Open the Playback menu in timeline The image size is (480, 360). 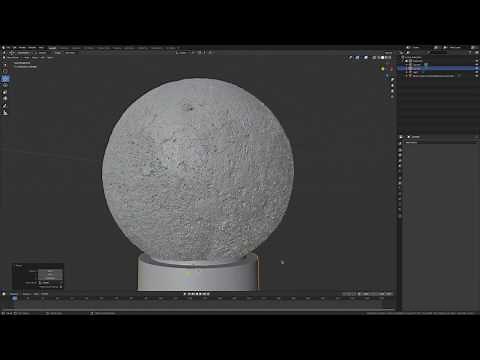[x=14, y=294]
